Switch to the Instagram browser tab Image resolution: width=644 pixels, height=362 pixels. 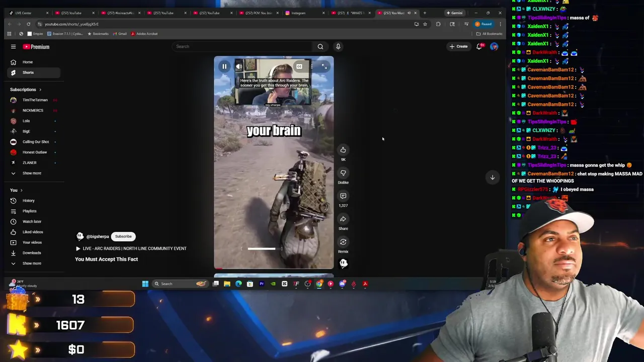[302, 13]
